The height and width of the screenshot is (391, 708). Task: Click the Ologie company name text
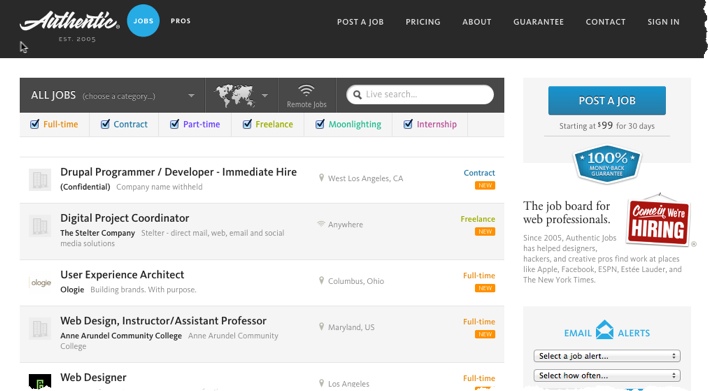pyautogui.click(x=72, y=289)
